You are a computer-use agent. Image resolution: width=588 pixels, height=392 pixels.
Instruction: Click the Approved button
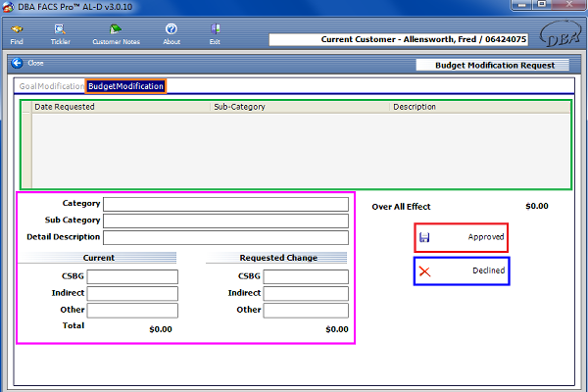coord(462,237)
